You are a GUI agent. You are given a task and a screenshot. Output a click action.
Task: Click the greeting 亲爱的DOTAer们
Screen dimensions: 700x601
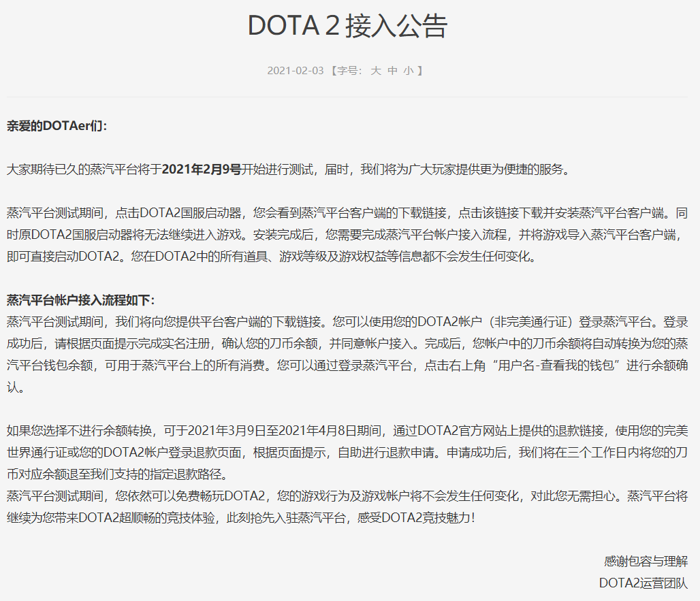(57, 126)
